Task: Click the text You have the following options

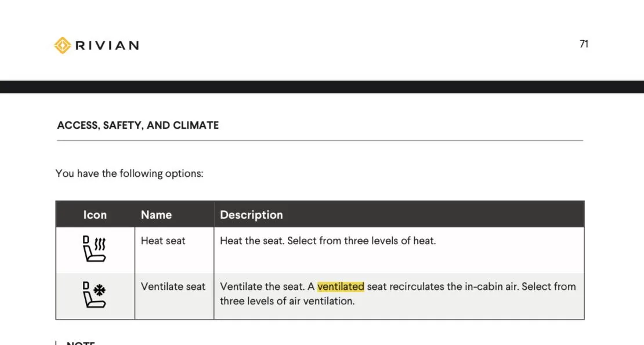Action: click(129, 173)
